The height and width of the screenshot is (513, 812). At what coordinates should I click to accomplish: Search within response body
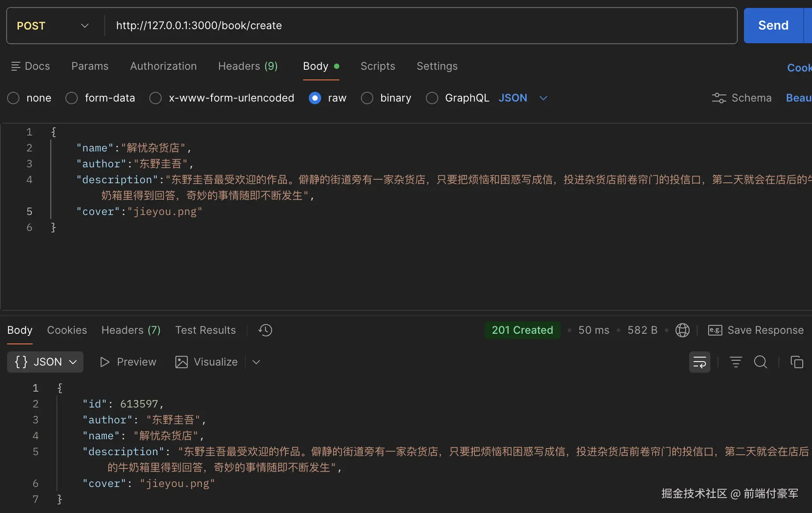pyautogui.click(x=760, y=362)
